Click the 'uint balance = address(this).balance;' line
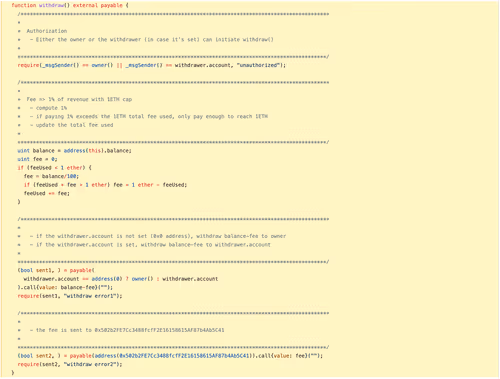 click(75, 151)
